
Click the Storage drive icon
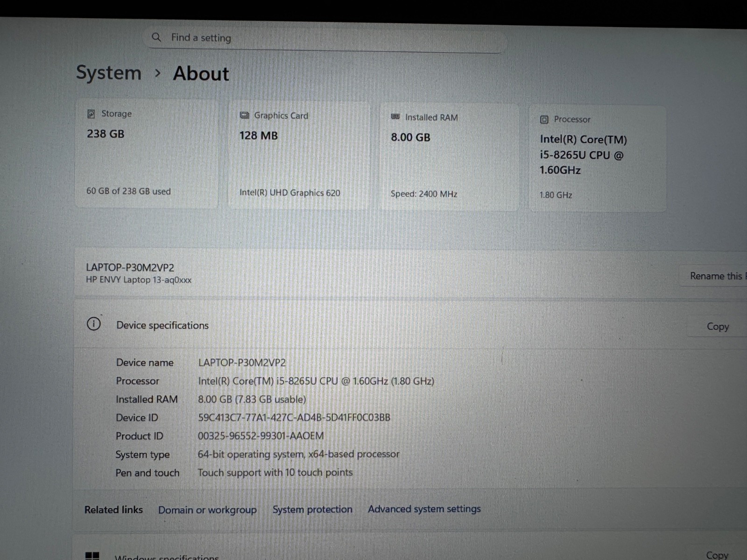pos(92,113)
